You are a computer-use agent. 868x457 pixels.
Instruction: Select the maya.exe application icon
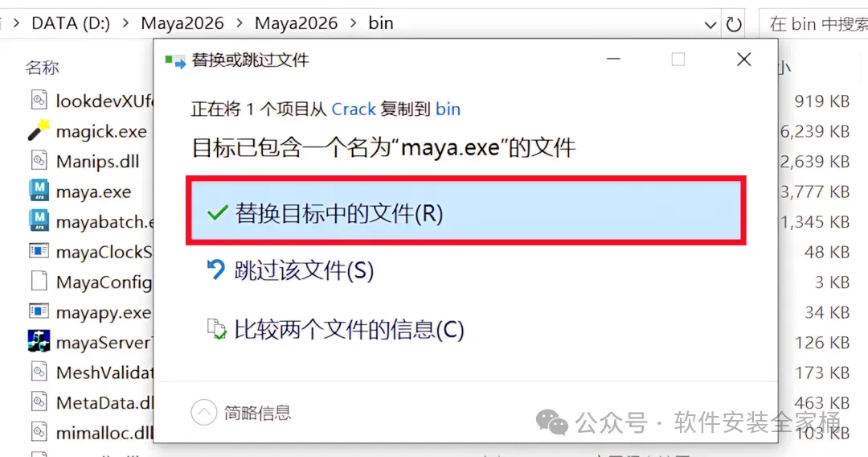[39, 191]
